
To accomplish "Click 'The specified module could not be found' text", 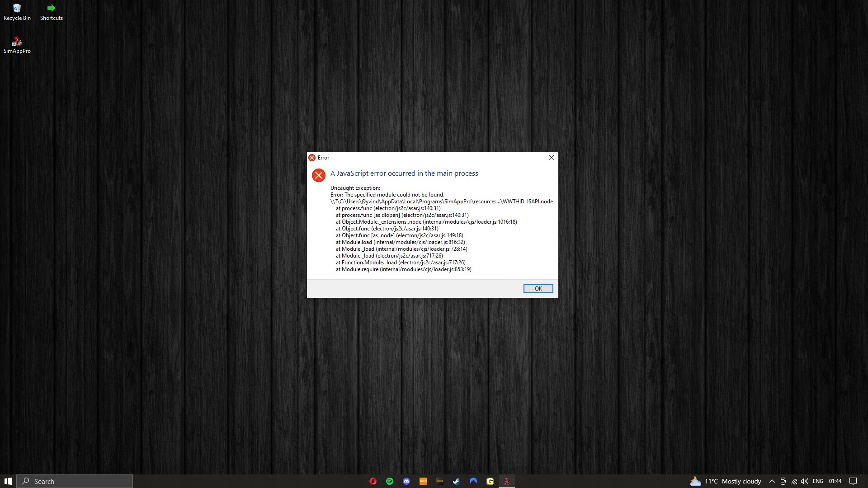I will 394,195.
